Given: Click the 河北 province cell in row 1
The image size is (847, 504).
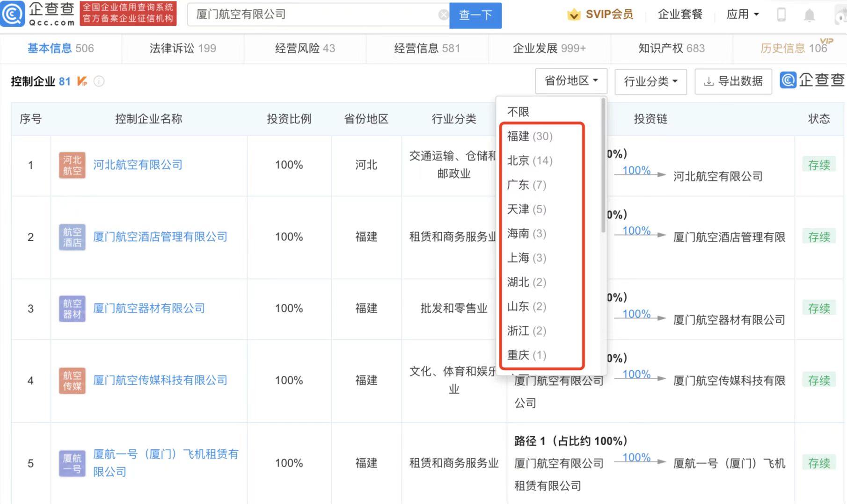Looking at the screenshot, I should click(x=366, y=165).
